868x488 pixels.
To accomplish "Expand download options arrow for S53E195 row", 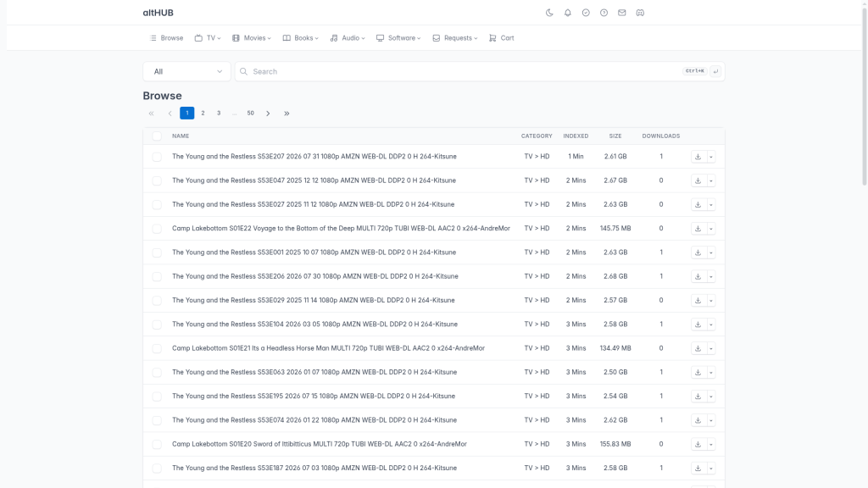I will pyautogui.click(x=711, y=396).
